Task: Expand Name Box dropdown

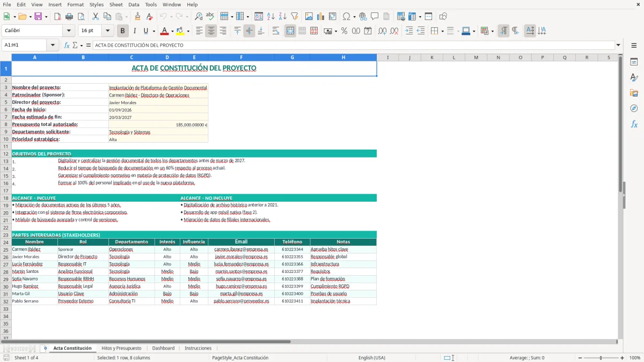Action: [53, 45]
